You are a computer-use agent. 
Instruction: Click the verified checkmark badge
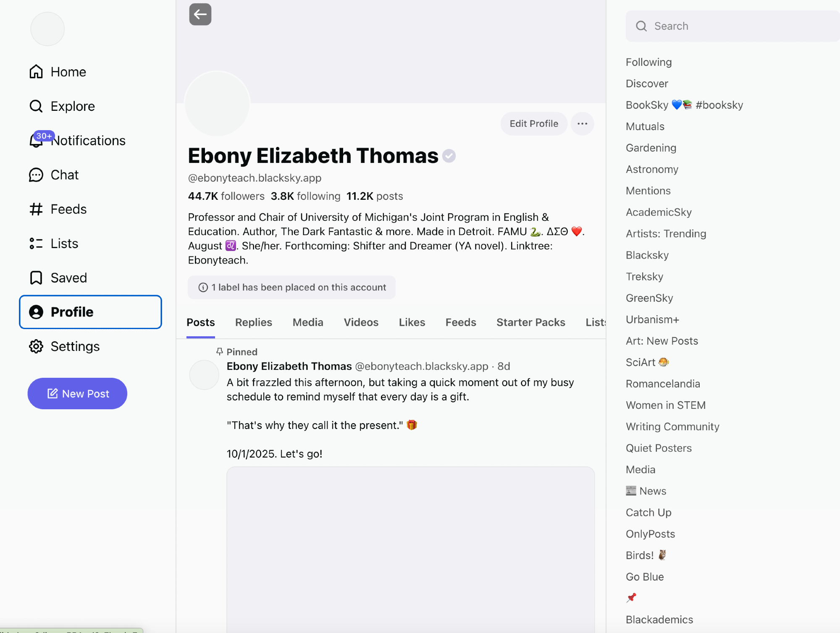coord(449,156)
